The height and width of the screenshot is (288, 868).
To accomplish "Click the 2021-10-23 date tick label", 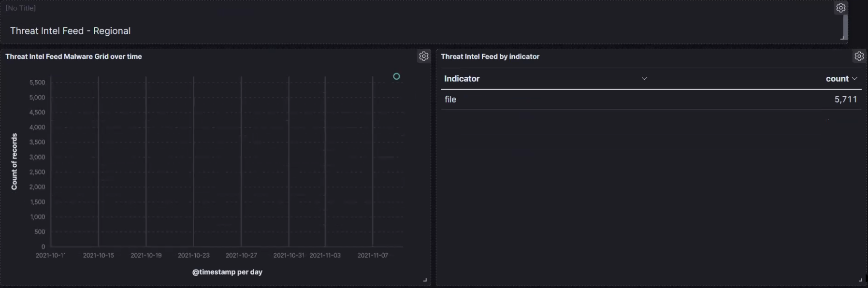I will [194, 255].
